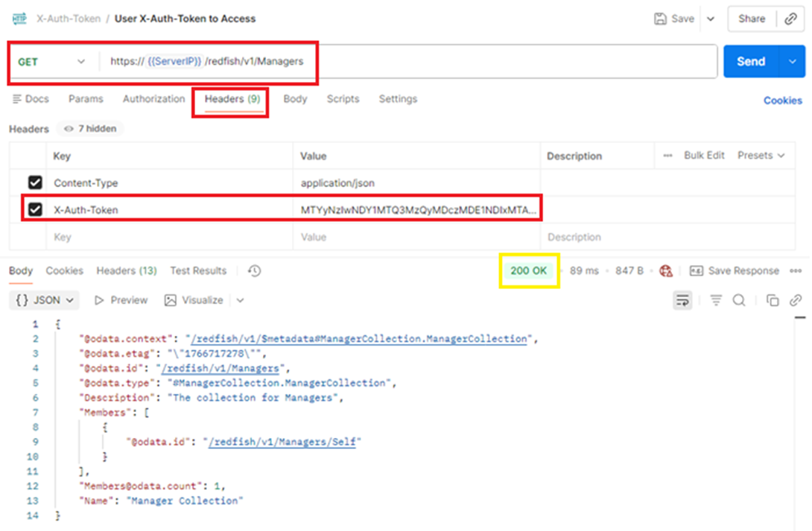Open the Presets dropdown
The width and height of the screenshot is (812, 531).
(x=761, y=156)
